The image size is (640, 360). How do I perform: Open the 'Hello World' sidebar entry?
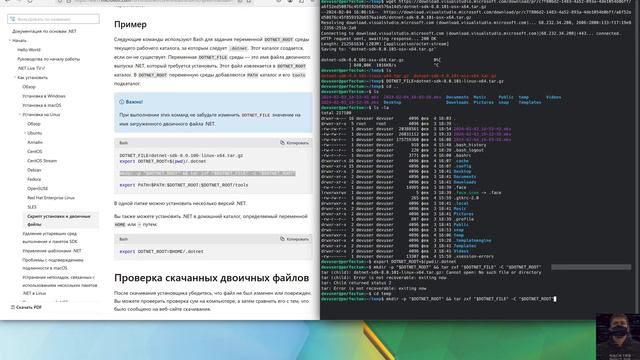click(x=29, y=50)
